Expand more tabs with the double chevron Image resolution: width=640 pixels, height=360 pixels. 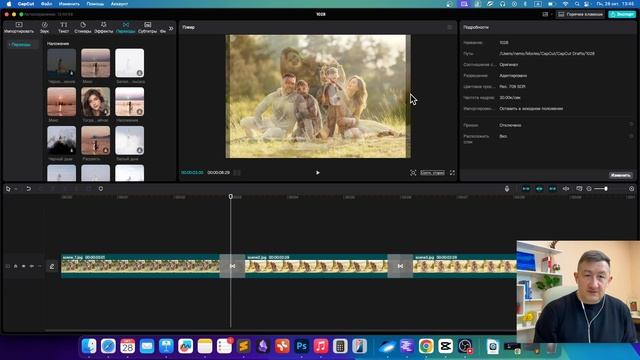pos(171,29)
